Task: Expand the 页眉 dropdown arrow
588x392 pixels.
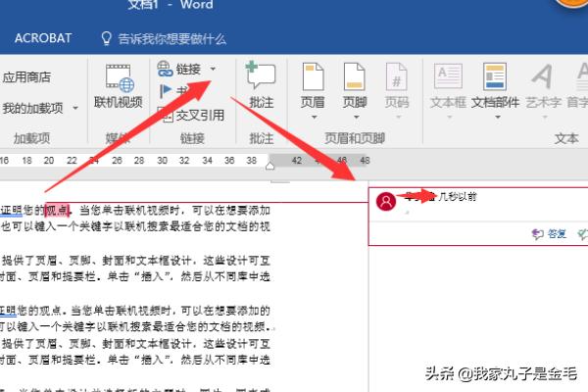Action: click(315, 118)
